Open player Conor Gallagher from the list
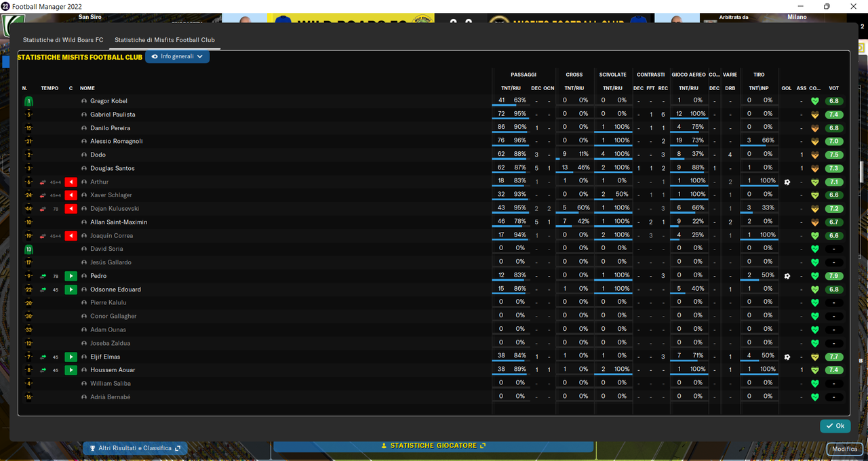Screen dimensions: 868x461 (x=113, y=317)
